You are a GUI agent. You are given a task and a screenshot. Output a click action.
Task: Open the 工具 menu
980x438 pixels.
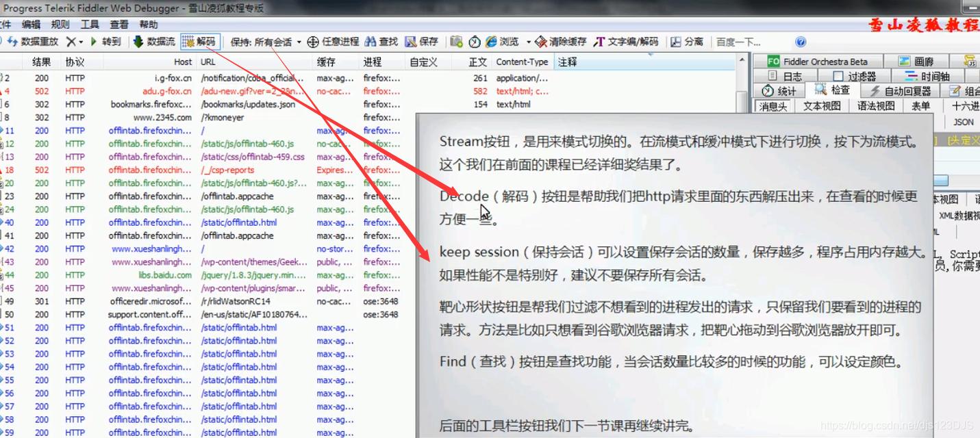(90, 24)
